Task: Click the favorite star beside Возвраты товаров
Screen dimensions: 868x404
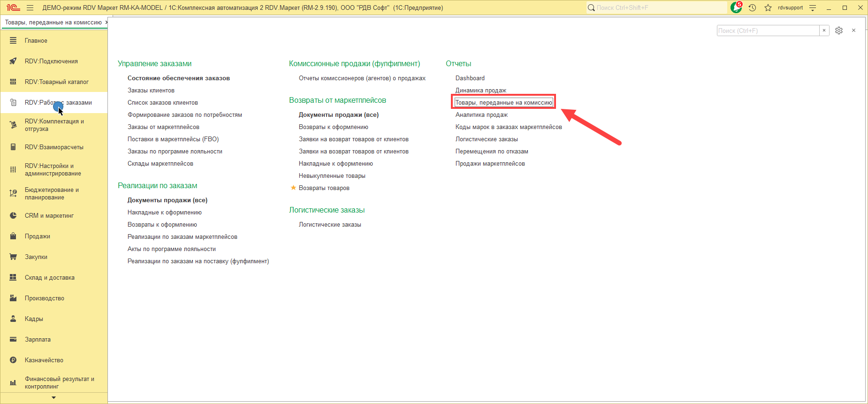Action: [294, 188]
